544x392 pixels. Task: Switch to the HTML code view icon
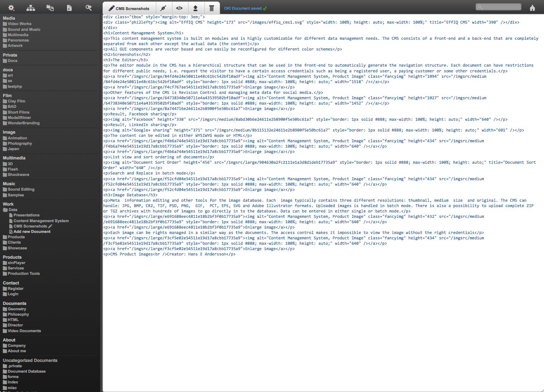180,8
